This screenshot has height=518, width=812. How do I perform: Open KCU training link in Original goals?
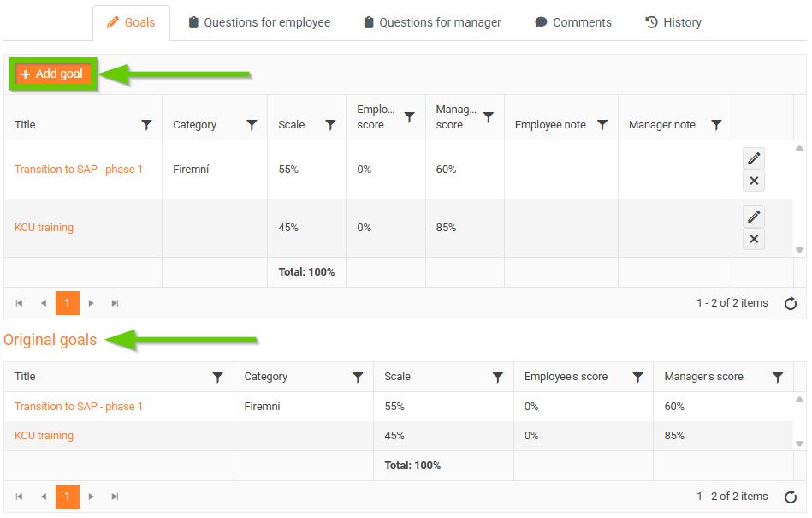click(x=44, y=436)
